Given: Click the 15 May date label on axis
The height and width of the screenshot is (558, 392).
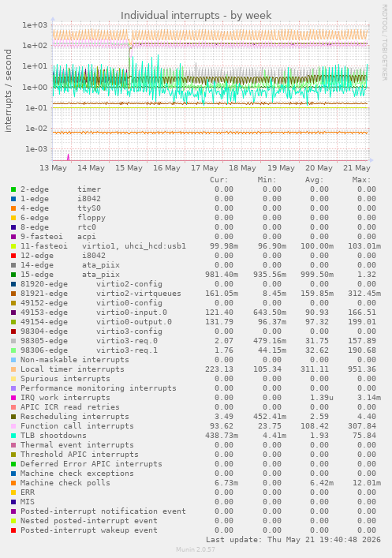Looking at the screenshot, I should point(129,168).
